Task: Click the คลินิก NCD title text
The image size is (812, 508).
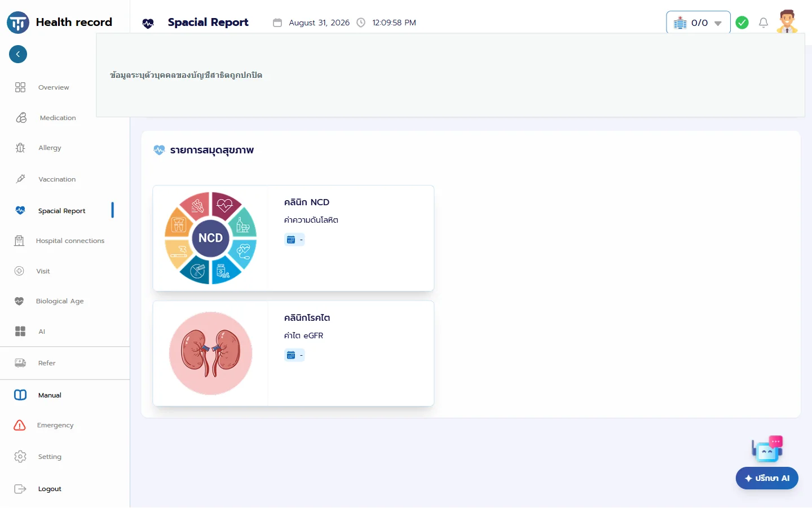Action: (x=307, y=202)
